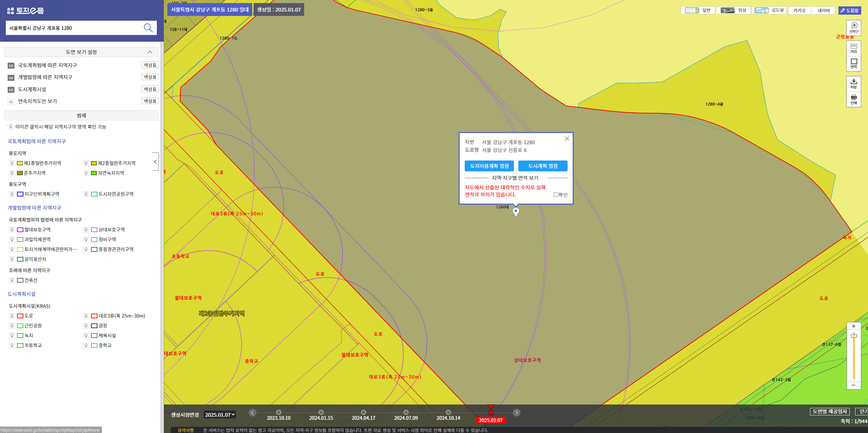Select timeline marker 2024.10.14

click(448, 412)
